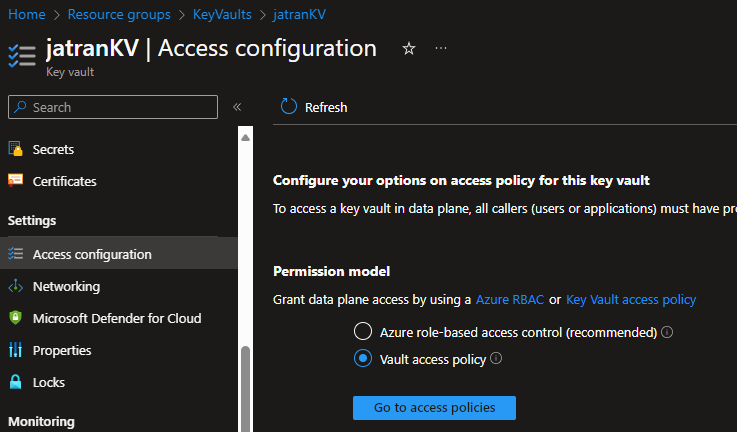Click the sidebar scrollbar thumb

(245, 389)
